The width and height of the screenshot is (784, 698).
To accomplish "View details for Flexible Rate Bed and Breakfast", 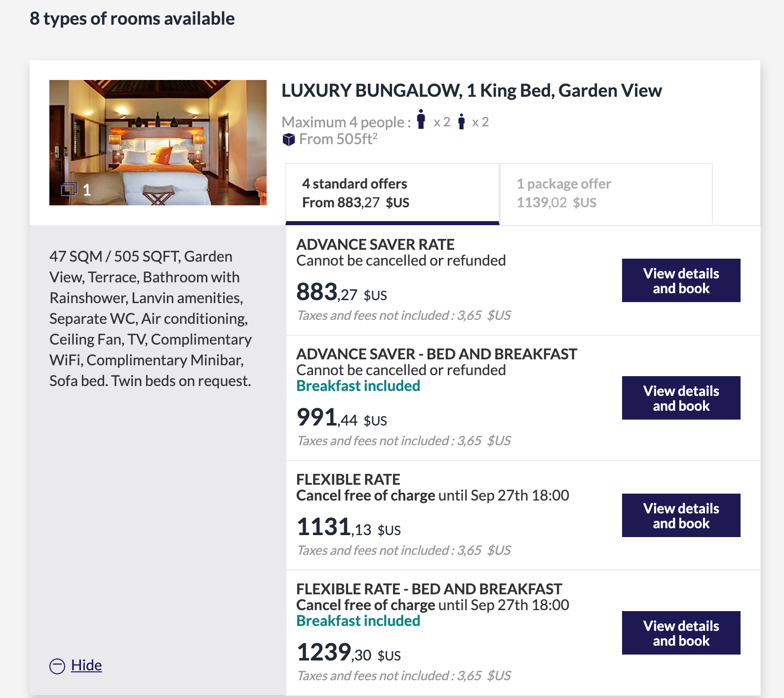I will point(681,633).
